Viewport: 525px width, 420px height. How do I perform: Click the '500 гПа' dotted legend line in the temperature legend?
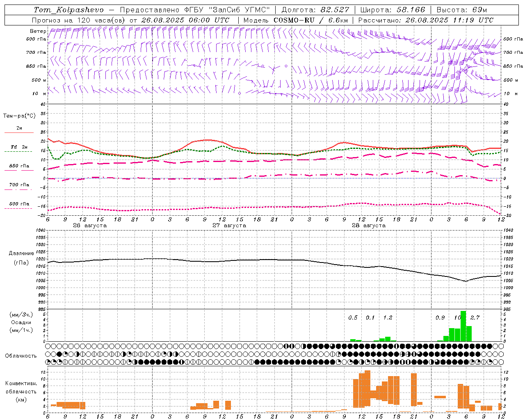point(18,209)
